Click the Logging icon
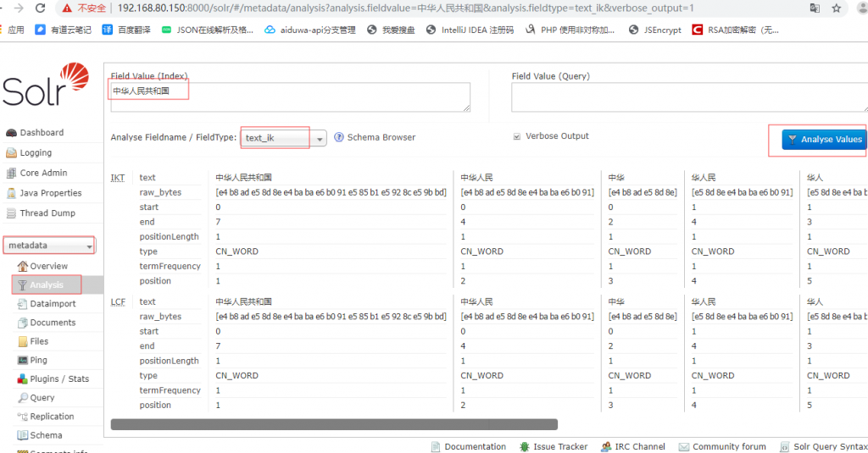 (x=11, y=152)
